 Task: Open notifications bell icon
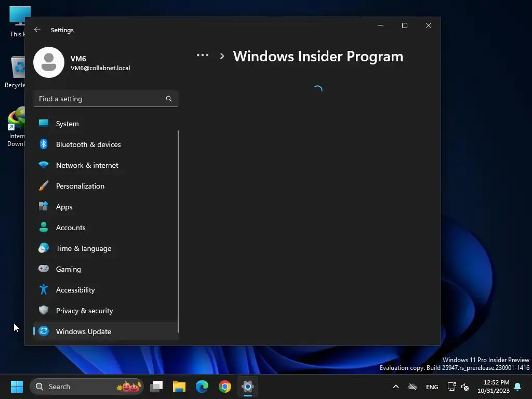coord(518,387)
